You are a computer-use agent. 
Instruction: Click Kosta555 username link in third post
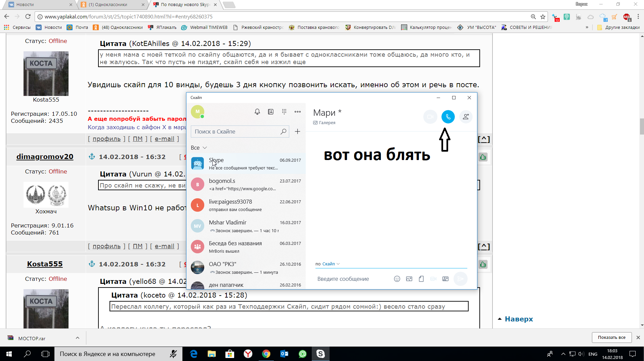[x=45, y=264]
